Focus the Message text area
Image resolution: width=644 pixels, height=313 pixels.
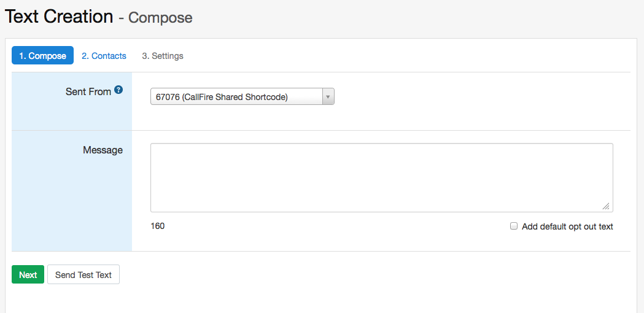coord(381,177)
